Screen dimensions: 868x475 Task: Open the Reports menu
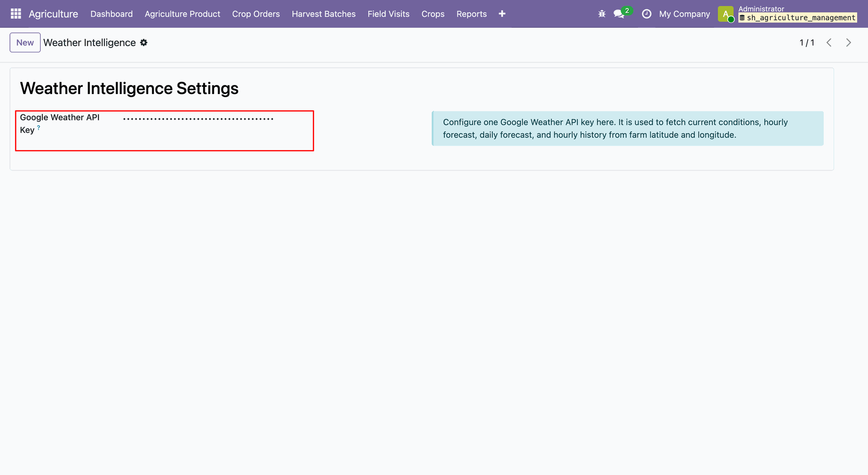(472, 14)
